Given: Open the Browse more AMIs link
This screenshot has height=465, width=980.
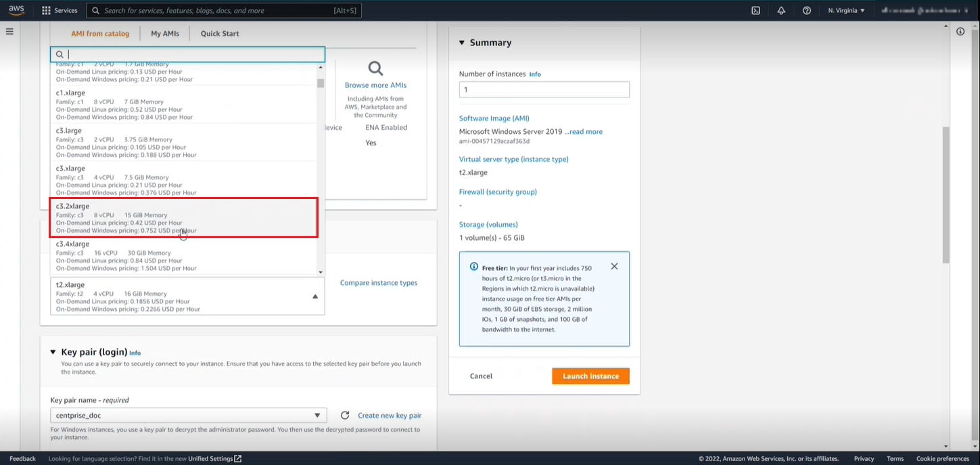Looking at the screenshot, I should (375, 85).
